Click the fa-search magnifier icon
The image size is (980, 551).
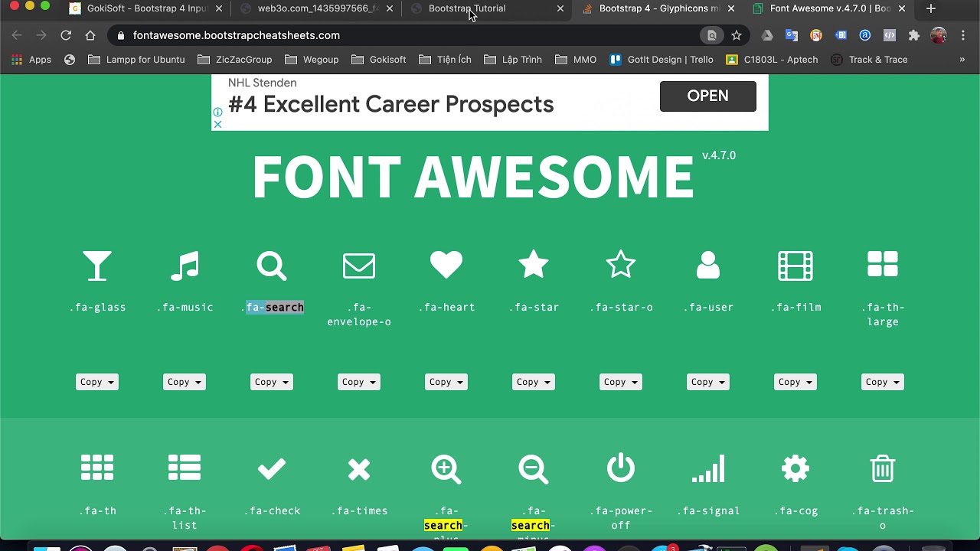[272, 266]
